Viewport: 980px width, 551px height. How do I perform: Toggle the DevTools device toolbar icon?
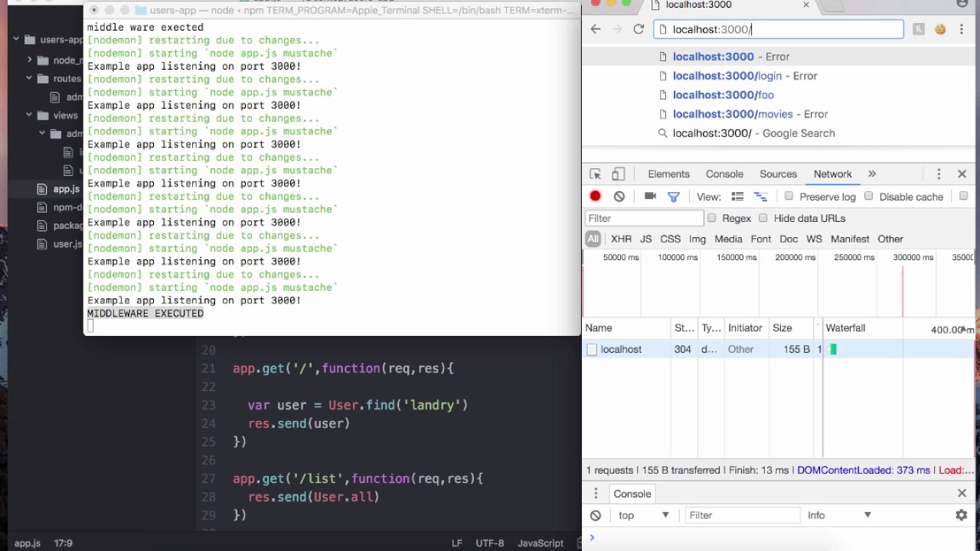[619, 174]
